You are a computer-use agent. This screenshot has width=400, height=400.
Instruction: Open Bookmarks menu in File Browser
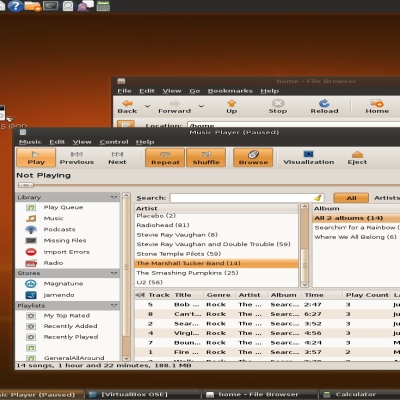pos(230,91)
